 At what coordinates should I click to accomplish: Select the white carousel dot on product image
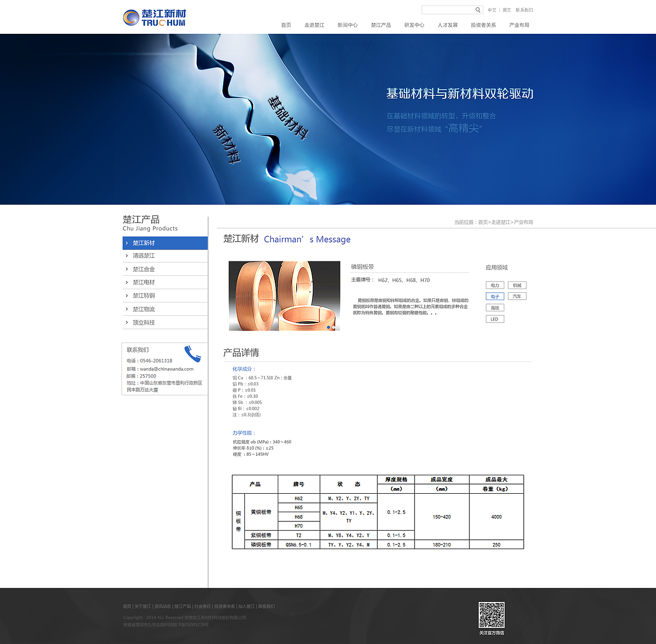[x=334, y=327]
